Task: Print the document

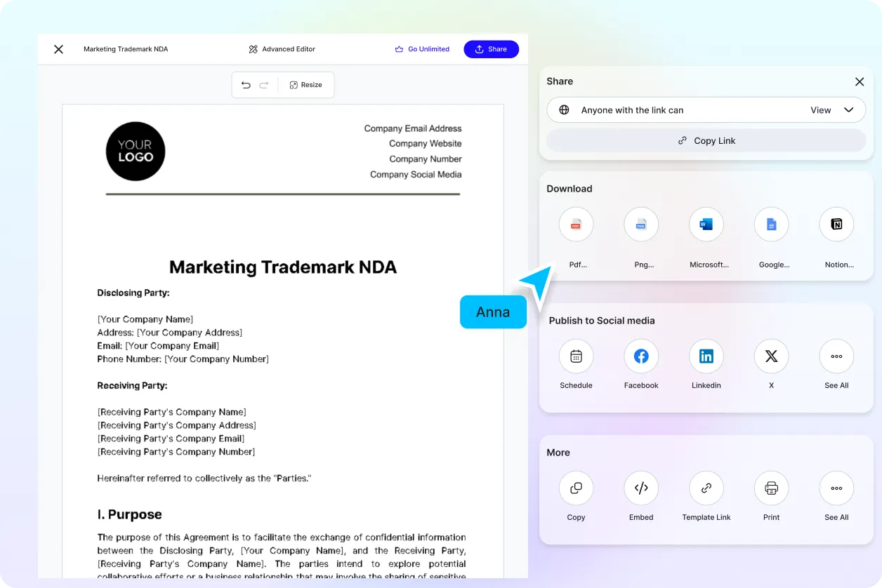Action: point(771,488)
